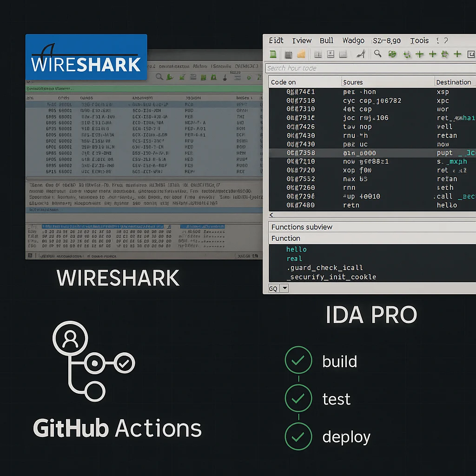
Task: Click the deploy step label
Action: click(346, 438)
